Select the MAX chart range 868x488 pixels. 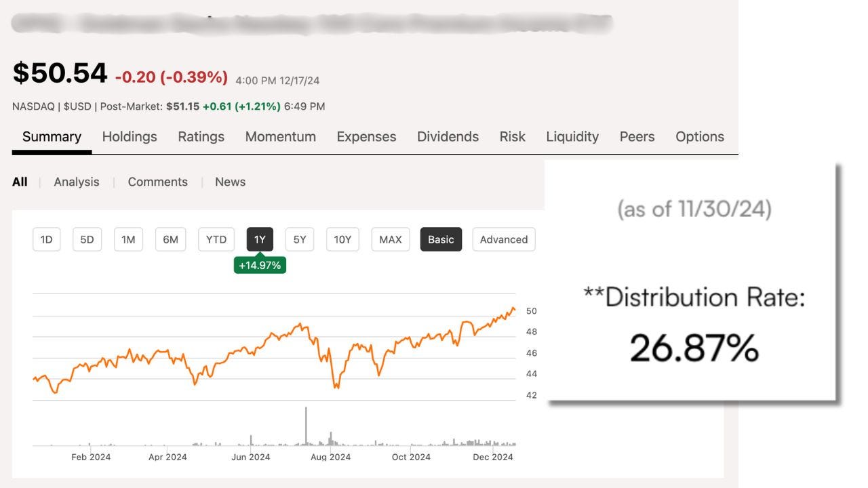(x=390, y=239)
